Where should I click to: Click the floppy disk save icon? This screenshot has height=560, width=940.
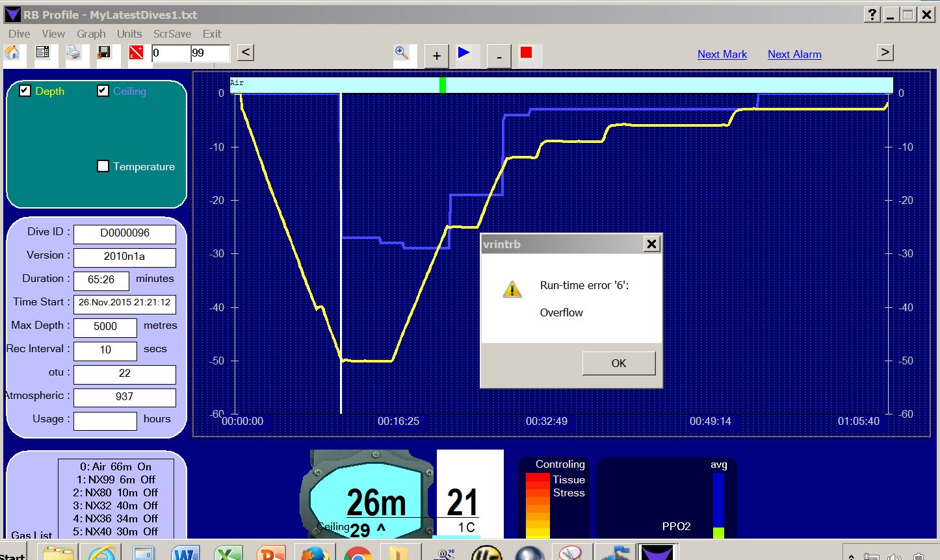tap(104, 53)
